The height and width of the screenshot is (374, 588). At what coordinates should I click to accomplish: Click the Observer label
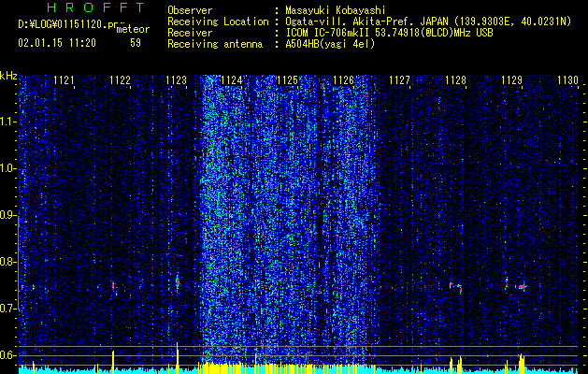(x=190, y=10)
